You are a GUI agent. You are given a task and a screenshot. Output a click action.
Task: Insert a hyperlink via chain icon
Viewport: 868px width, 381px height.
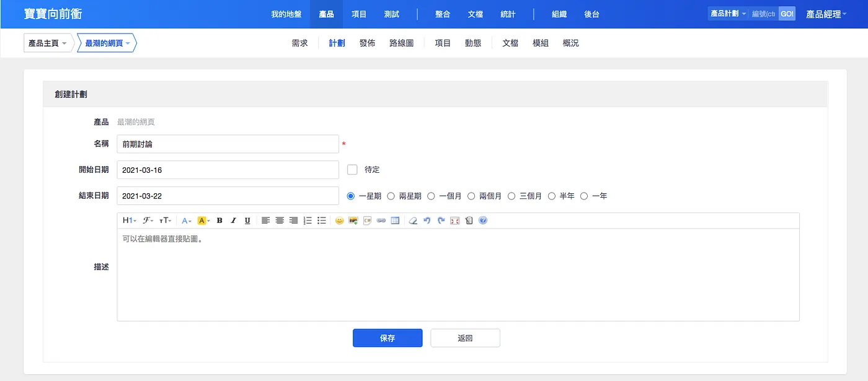[x=381, y=221]
